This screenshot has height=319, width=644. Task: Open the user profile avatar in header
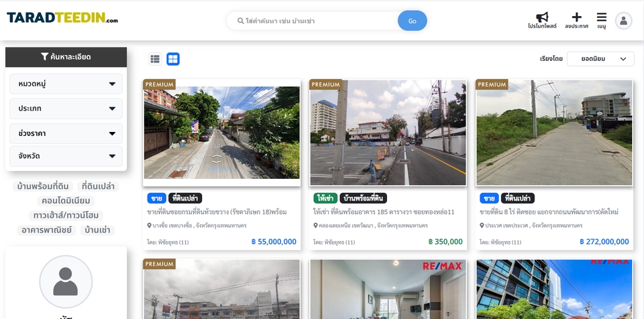tap(623, 21)
